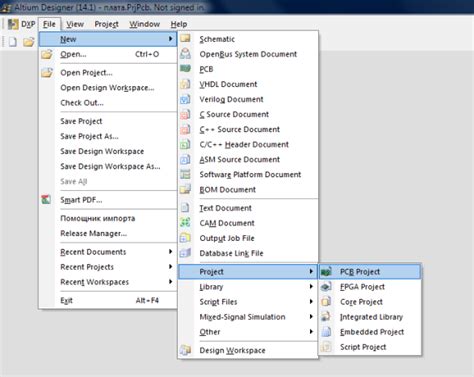Click the Schematic document icon
The width and height of the screenshot is (474, 377).
(185, 39)
